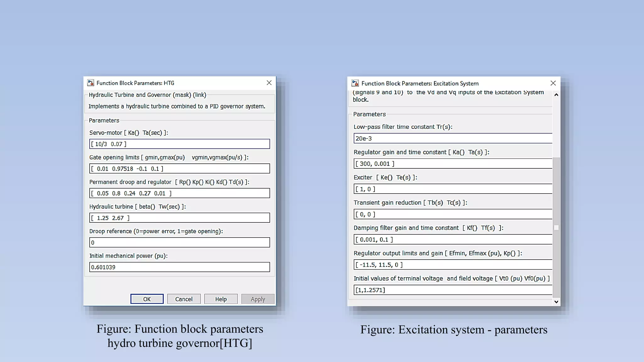Click the 'Parameters' label in HTG dialog
The width and height of the screenshot is (644, 362).
pyautogui.click(x=104, y=120)
